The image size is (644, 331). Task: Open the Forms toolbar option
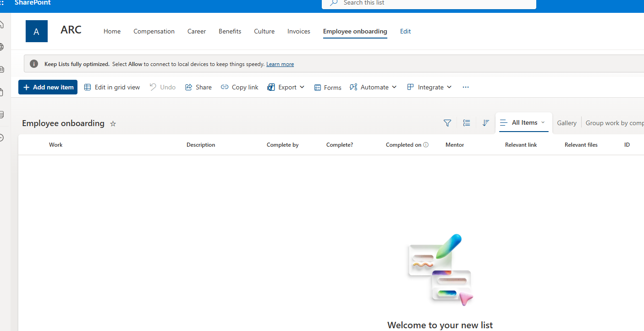[x=328, y=88]
